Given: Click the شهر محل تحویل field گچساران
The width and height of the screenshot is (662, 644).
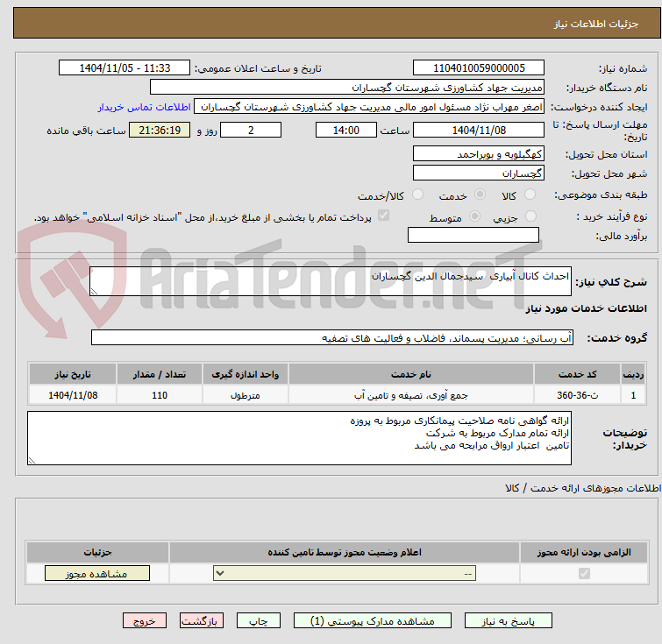Looking at the screenshot, I should pyautogui.click(x=479, y=173).
